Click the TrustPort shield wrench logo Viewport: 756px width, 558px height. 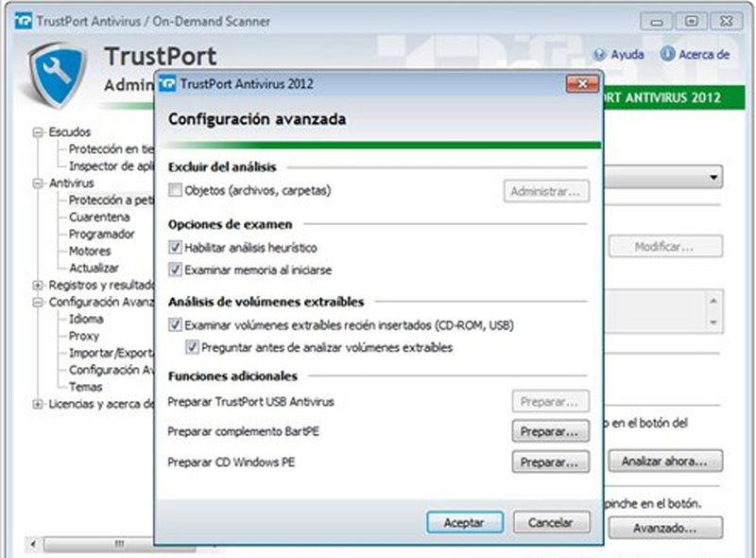click(57, 74)
